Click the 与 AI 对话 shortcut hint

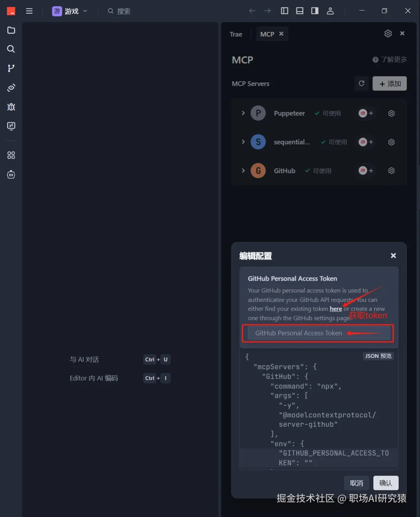(84, 359)
